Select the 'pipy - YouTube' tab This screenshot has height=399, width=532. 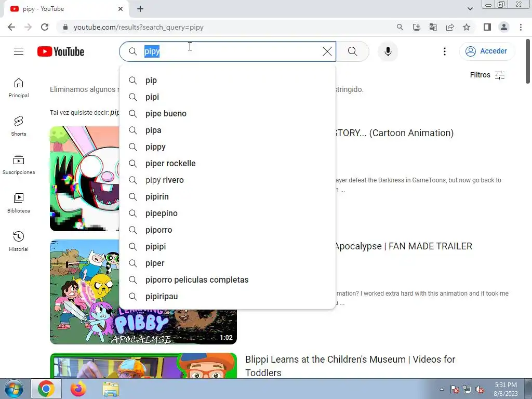tap(66, 9)
